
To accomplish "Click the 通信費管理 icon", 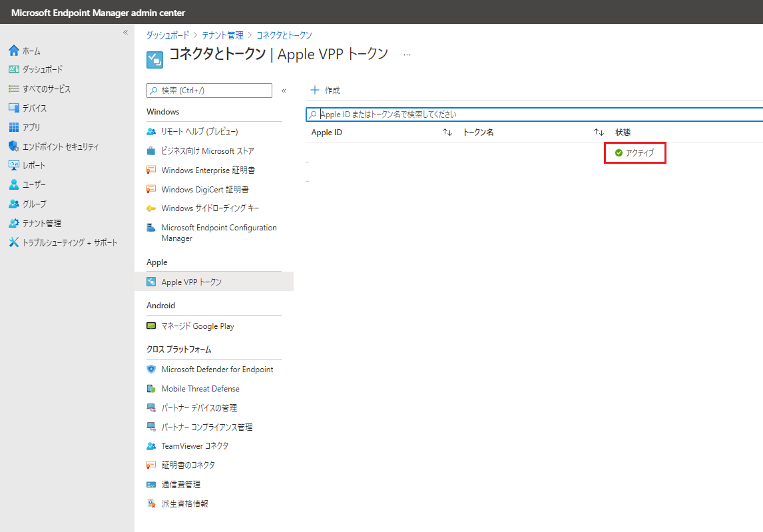I will [x=151, y=484].
